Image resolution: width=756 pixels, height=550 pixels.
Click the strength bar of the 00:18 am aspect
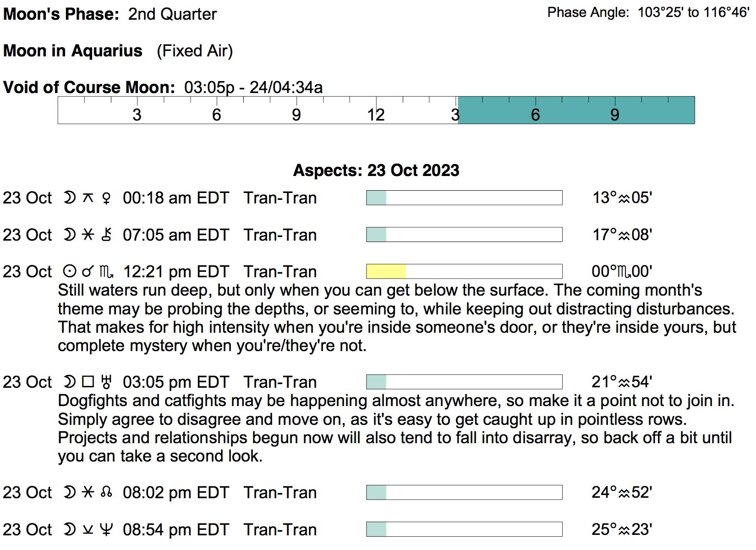(464, 198)
